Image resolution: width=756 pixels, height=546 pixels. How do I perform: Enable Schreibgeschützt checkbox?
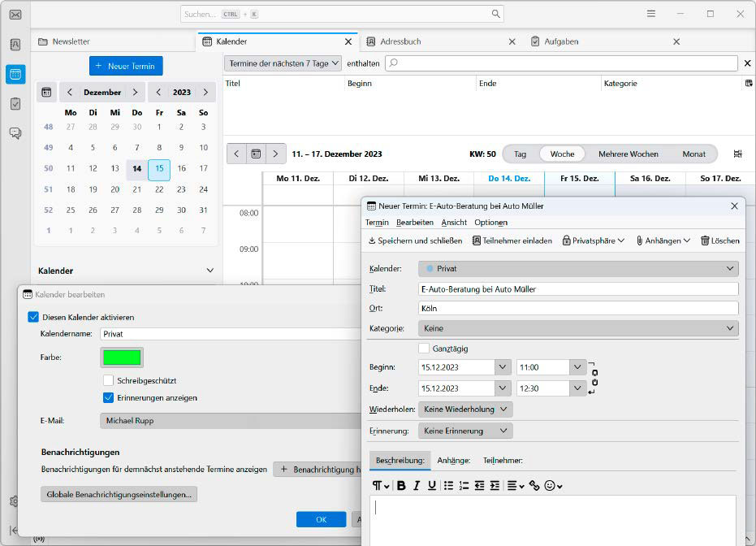coord(109,380)
